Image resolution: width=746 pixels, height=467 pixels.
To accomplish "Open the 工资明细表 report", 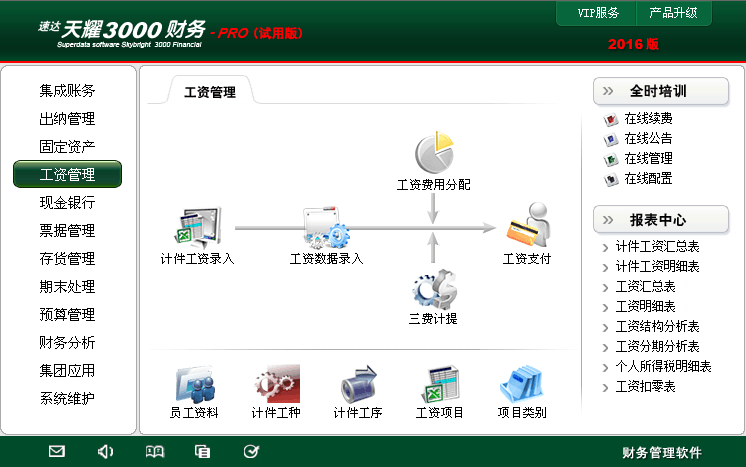I will [x=646, y=306].
